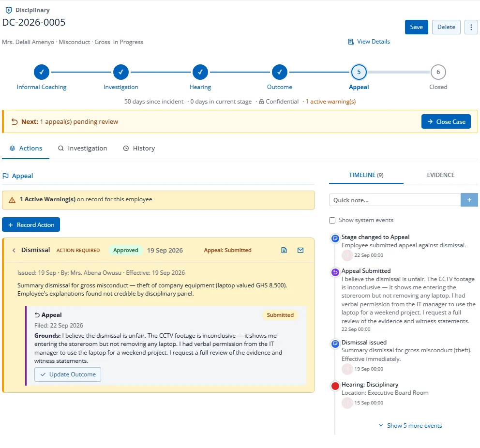Click the Close Case button
Viewport: 480px width, 448px height.
pyautogui.click(x=446, y=121)
